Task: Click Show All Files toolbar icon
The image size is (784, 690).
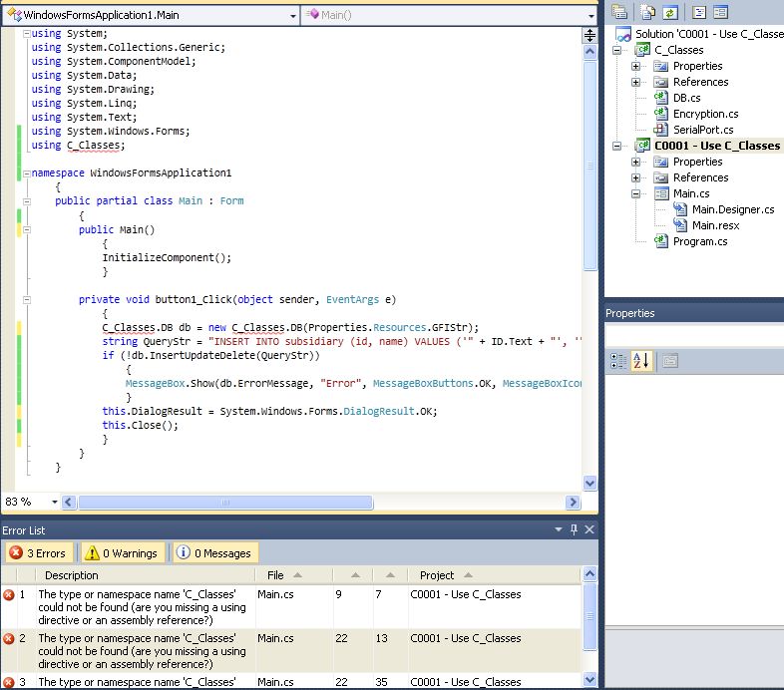Action: point(648,12)
